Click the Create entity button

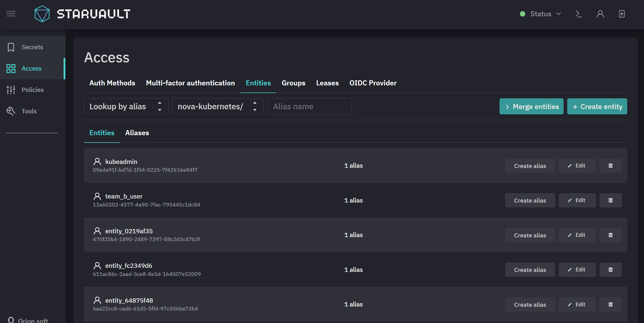[x=597, y=106]
